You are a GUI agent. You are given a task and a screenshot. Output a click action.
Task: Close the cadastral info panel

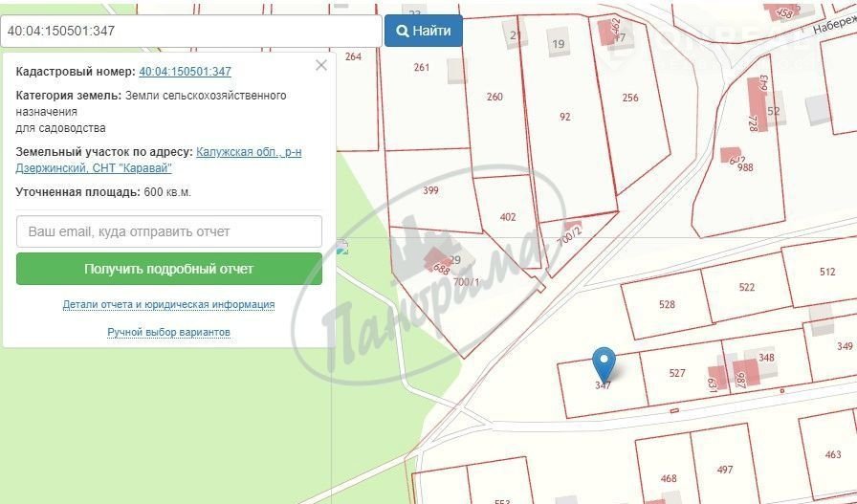tap(321, 65)
